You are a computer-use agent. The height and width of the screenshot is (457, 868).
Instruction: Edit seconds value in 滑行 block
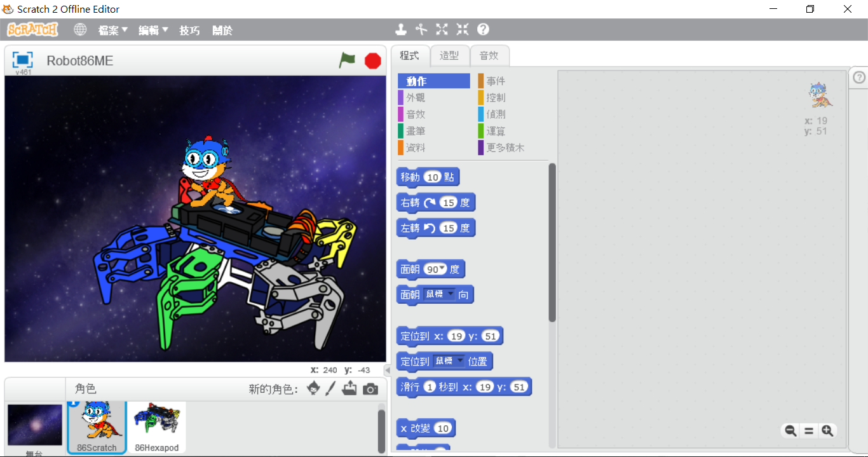430,387
